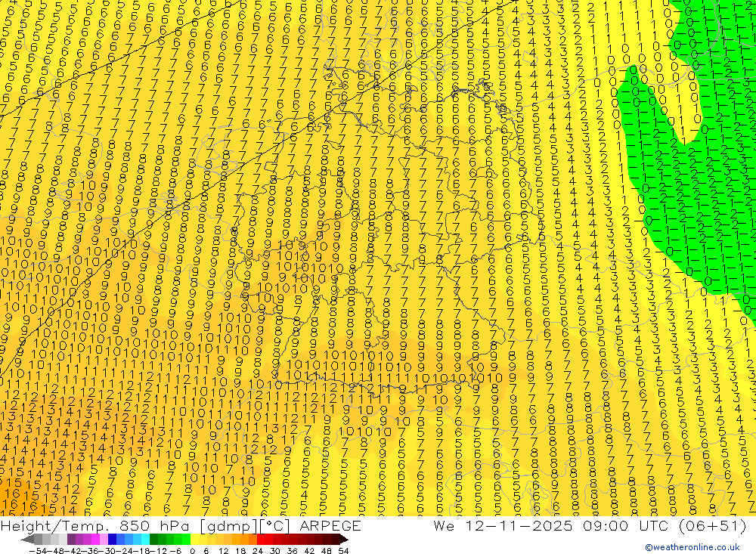Click the date '12-11-2025'
Image resolution: width=756 pixels, height=554 pixels.
[x=519, y=525]
